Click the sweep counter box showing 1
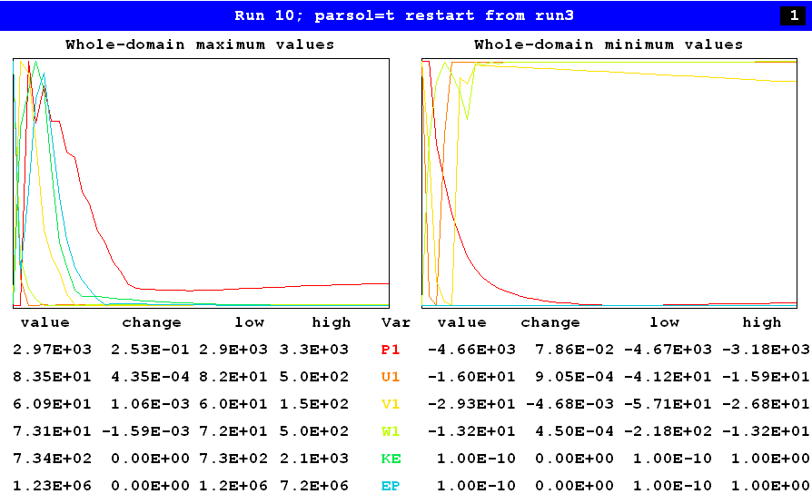 click(791, 15)
